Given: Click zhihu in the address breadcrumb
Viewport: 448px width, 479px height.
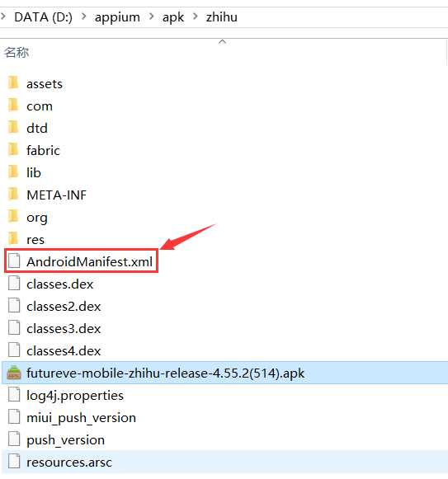Looking at the screenshot, I should [222, 17].
